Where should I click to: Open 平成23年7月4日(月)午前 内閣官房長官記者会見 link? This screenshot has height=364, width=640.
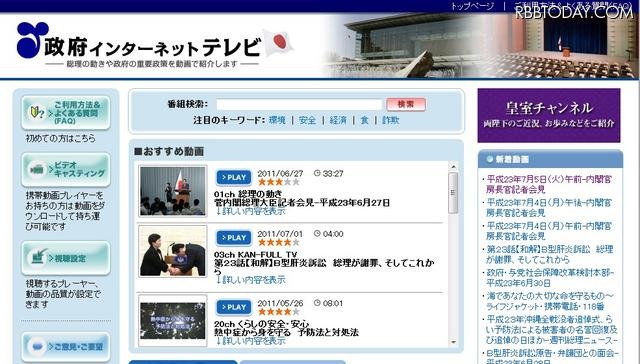[549, 231]
